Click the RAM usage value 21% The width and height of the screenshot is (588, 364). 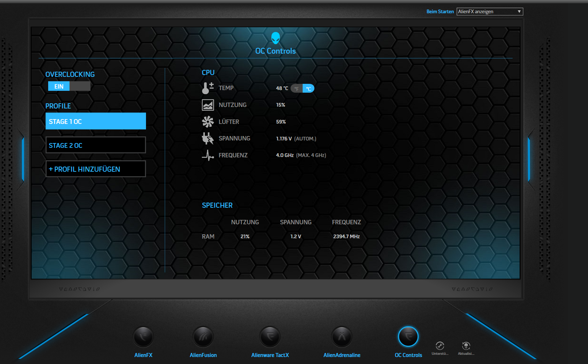245,236
